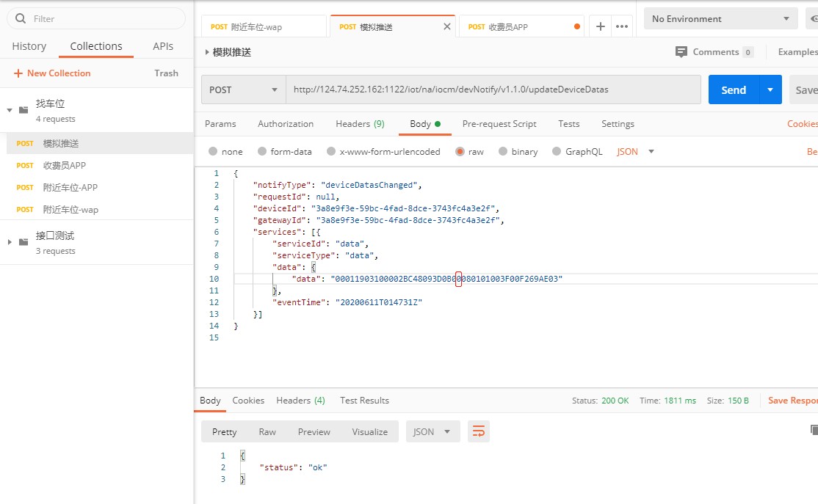Close the 模拟推送 request tab
Viewport: 818px width, 504px height.
point(446,26)
